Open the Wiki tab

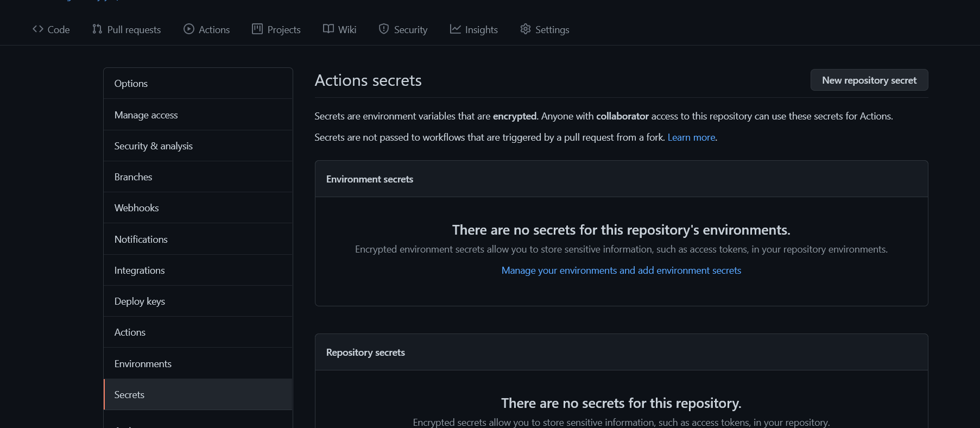pyautogui.click(x=340, y=29)
